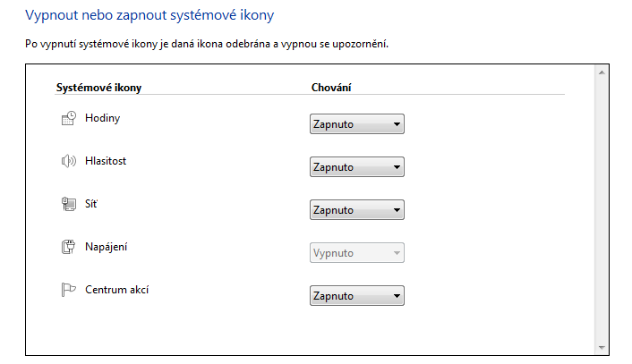Click the scrollbar up arrow
The height and width of the screenshot is (364, 632).
pos(602,72)
